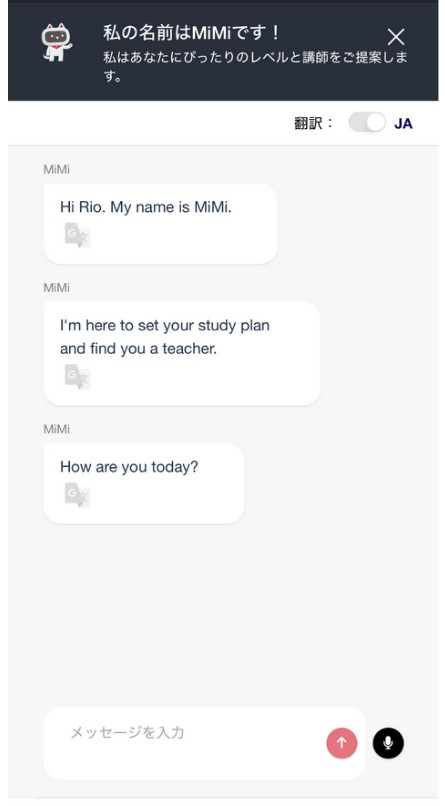Send message with red arrow button
The width and height of the screenshot is (445, 806).
(x=342, y=743)
